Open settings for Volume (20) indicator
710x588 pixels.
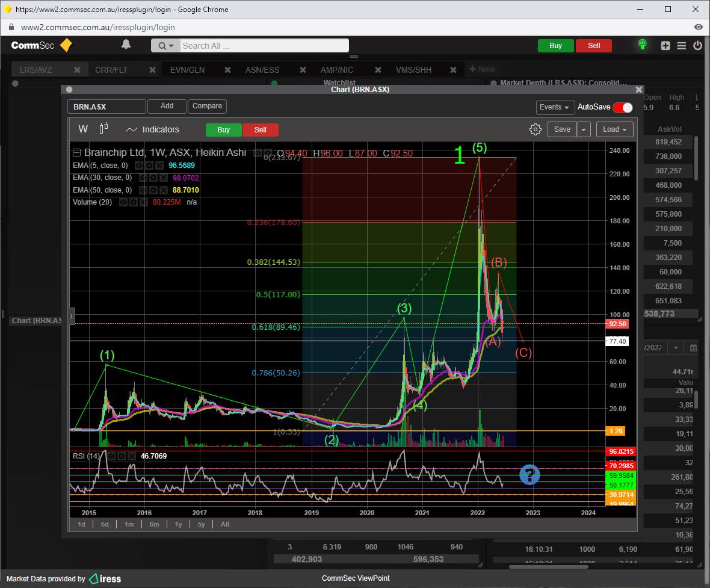pyautogui.click(x=134, y=202)
